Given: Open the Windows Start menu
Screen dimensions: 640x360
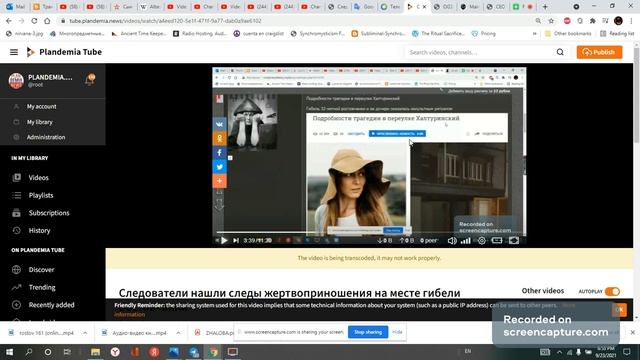Looking at the screenshot, I should pos(9,351).
